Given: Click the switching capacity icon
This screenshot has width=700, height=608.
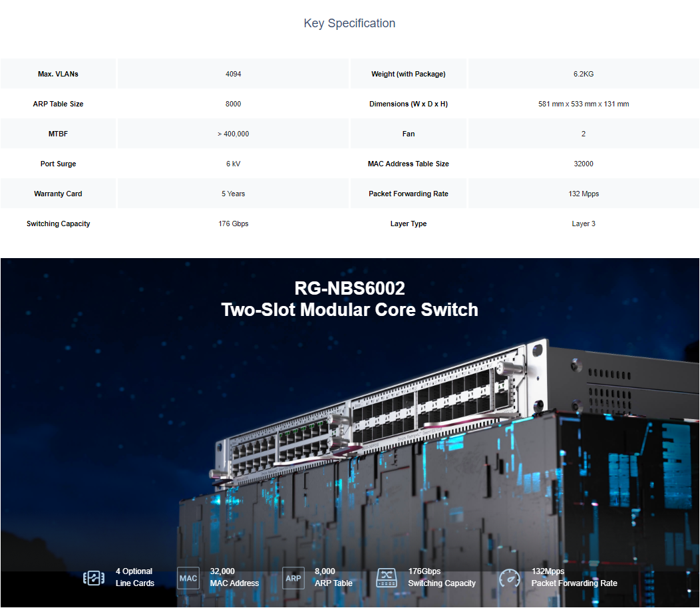Looking at the screenshot, I should [387, 577].
